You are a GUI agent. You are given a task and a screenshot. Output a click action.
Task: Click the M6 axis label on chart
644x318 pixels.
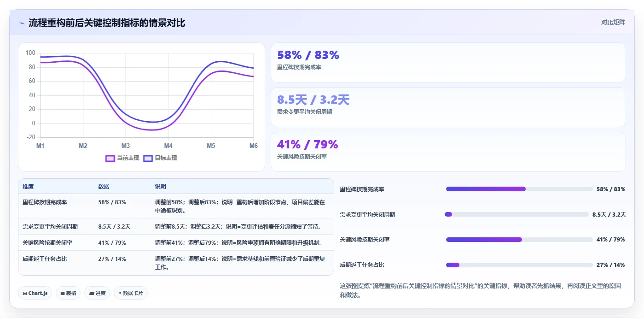[254, 146]
